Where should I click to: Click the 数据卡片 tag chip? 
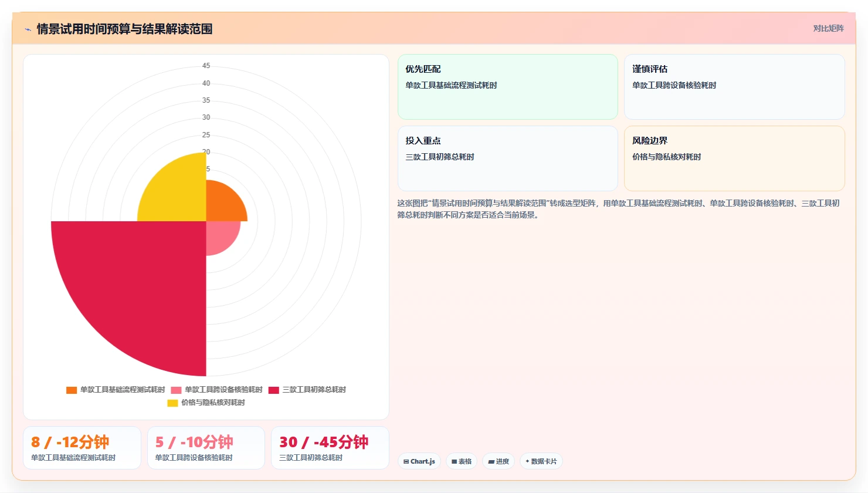coord(541,461)
